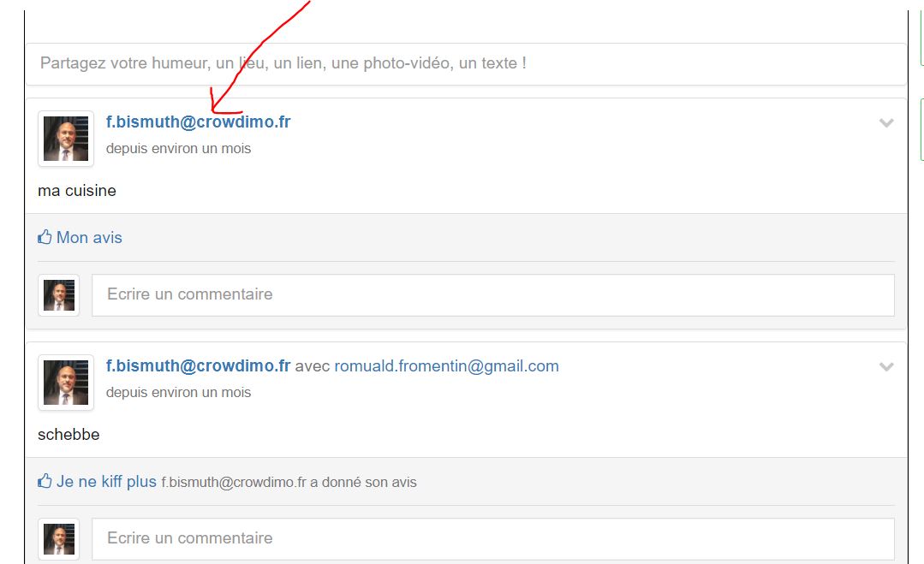Expand options chevron on schebbe post
Viewport: 924px width, 564px height.
(886, 367)
